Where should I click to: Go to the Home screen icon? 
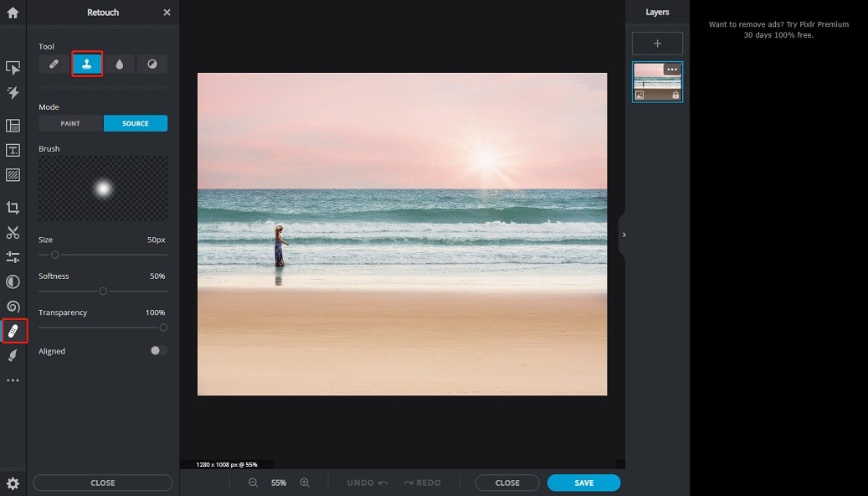[12, 12]
